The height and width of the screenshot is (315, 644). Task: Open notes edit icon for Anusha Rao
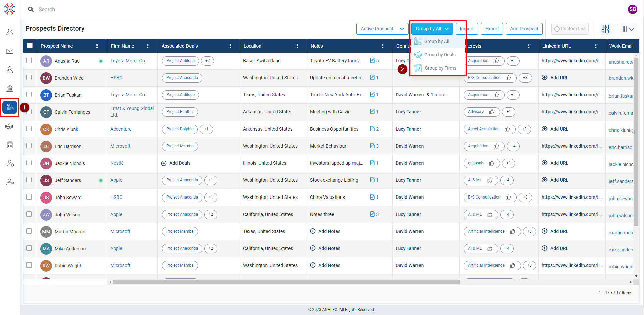tap(372, 61)
